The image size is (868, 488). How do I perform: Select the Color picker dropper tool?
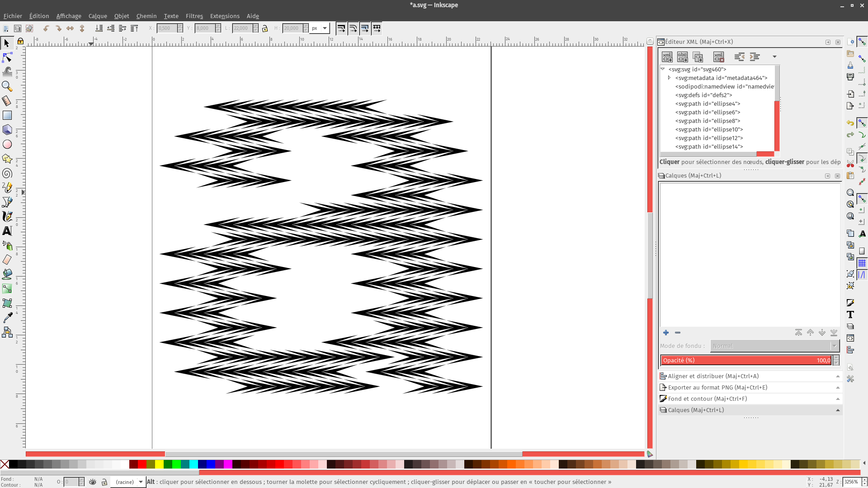point(7,318)
